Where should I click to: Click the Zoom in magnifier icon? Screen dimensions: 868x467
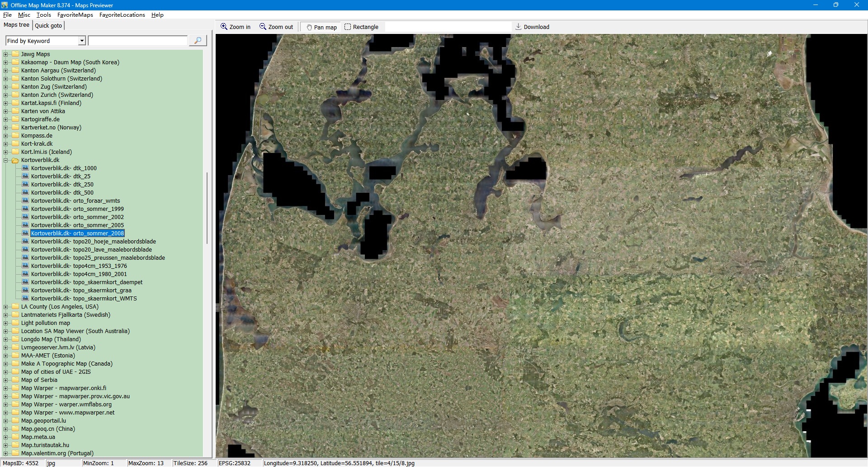tap(224, 27)
